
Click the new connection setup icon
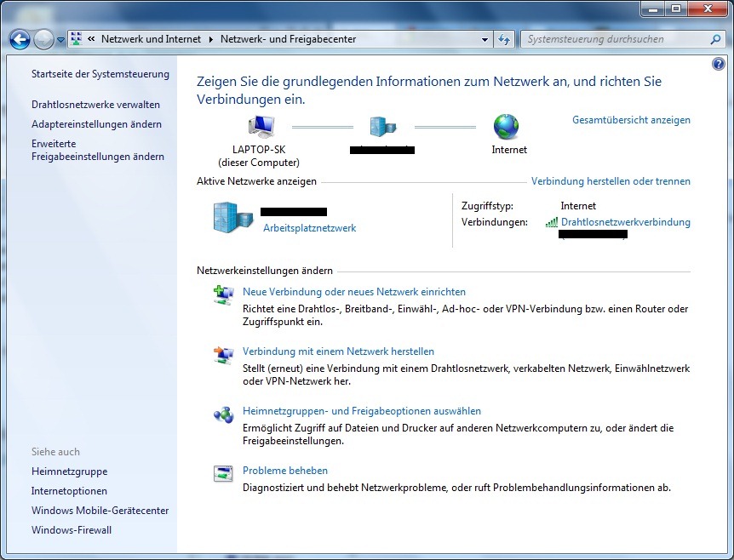click(223, 295)
